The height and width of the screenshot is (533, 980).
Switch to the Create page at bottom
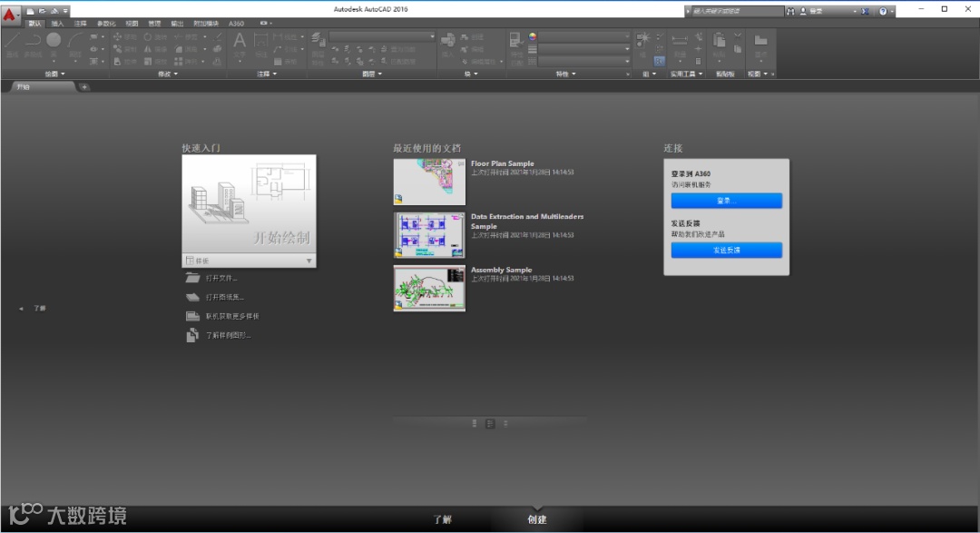(x=537, y=519)
